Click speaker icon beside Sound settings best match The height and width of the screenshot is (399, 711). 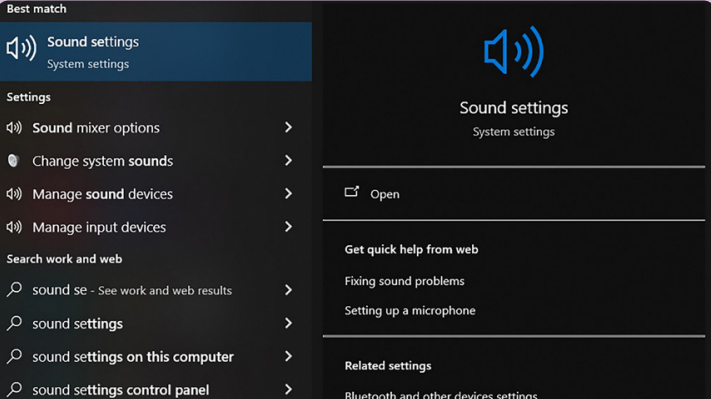point(21,48)
